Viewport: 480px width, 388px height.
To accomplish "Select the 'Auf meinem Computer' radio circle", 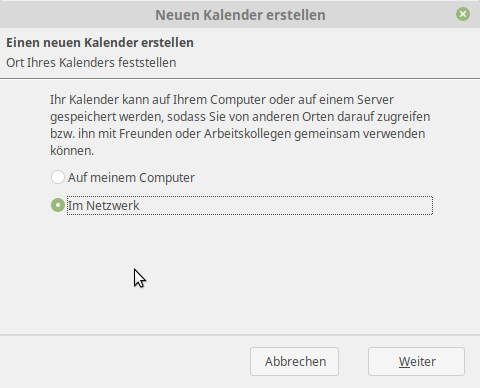I will [58, 177].
